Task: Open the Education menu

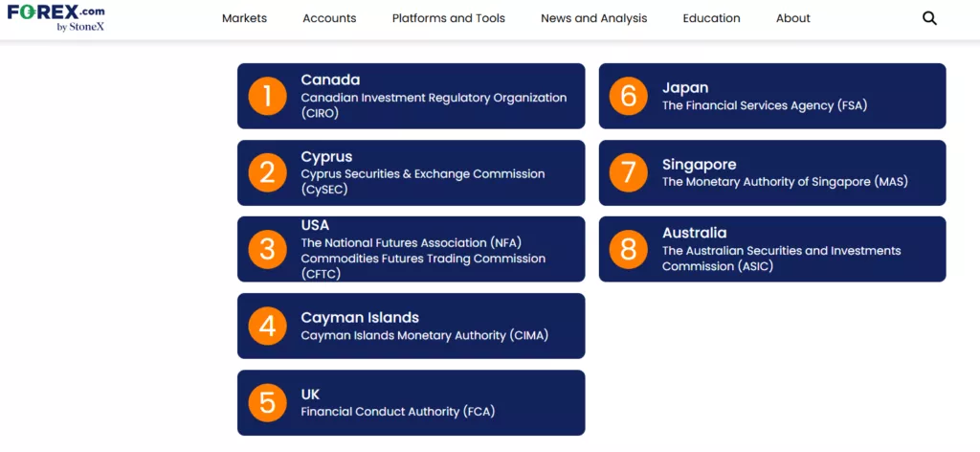Action: click(x=711, y=18)
